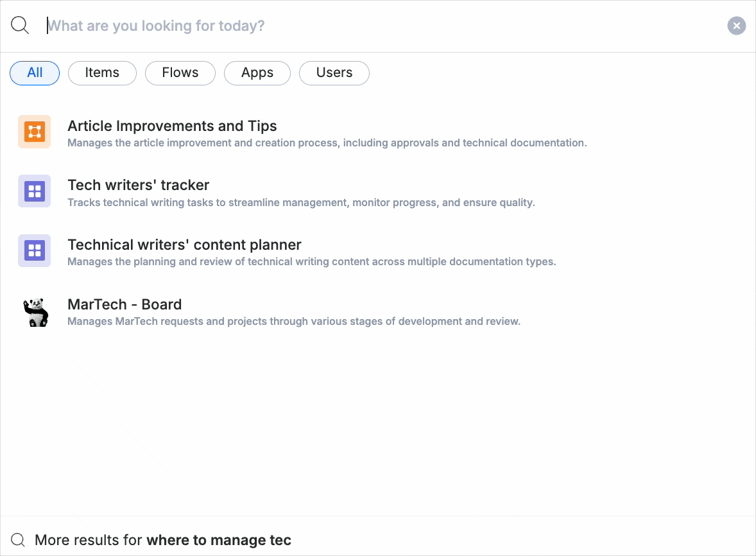Viewport: 756px width, 556px height.
Task: Click the search icon beside More results
Action: tap(17, 539)
